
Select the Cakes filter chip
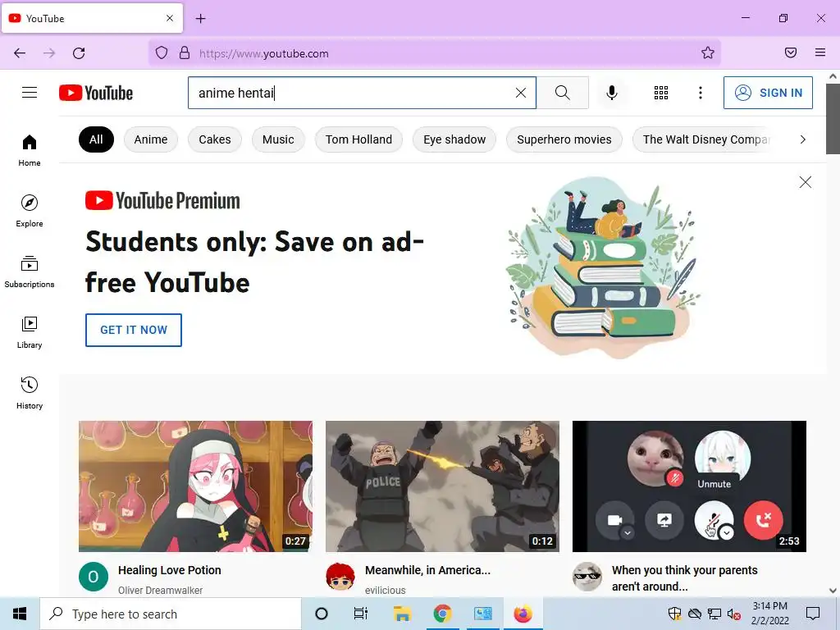click(214, 139)
